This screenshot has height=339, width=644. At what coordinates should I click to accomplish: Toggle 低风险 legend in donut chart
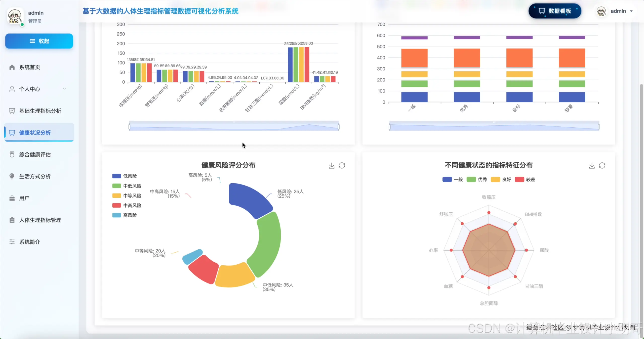click(117, 176)
